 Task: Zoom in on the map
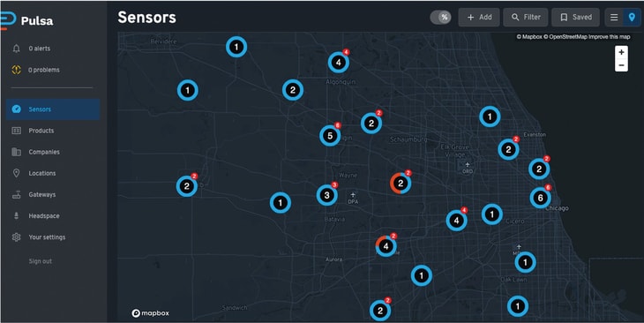point(621,52)
